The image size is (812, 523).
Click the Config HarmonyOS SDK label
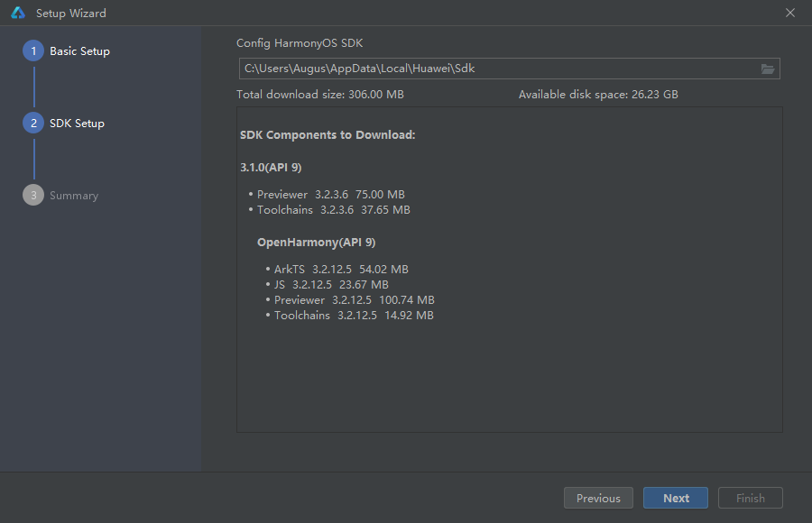(300, 43)
